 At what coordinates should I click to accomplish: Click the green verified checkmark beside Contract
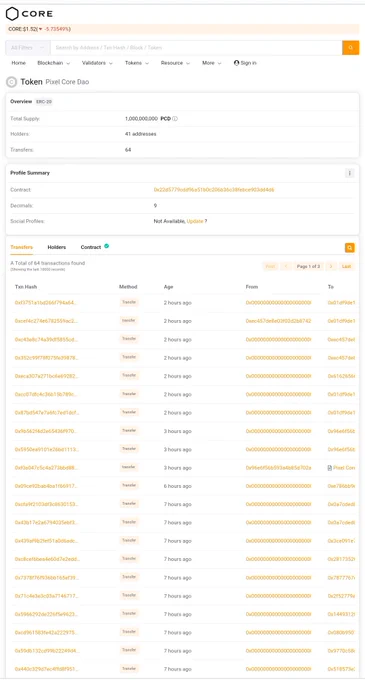[106, 246]
